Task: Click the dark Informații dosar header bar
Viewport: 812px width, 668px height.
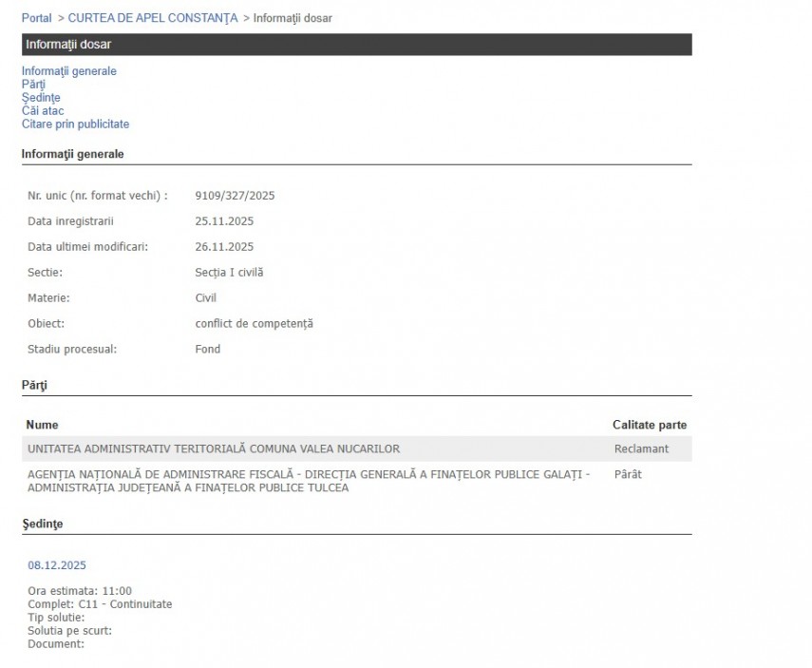Action: coord(356,45)
